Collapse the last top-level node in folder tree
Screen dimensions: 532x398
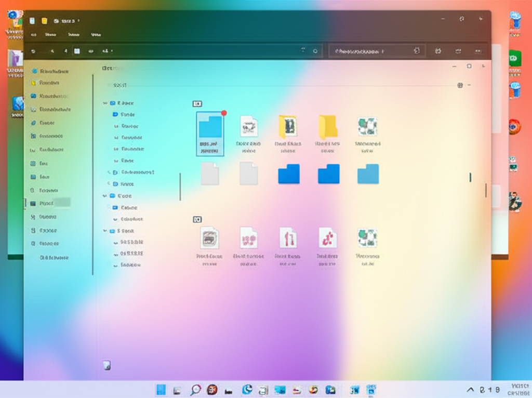click(x=105, y=231)
